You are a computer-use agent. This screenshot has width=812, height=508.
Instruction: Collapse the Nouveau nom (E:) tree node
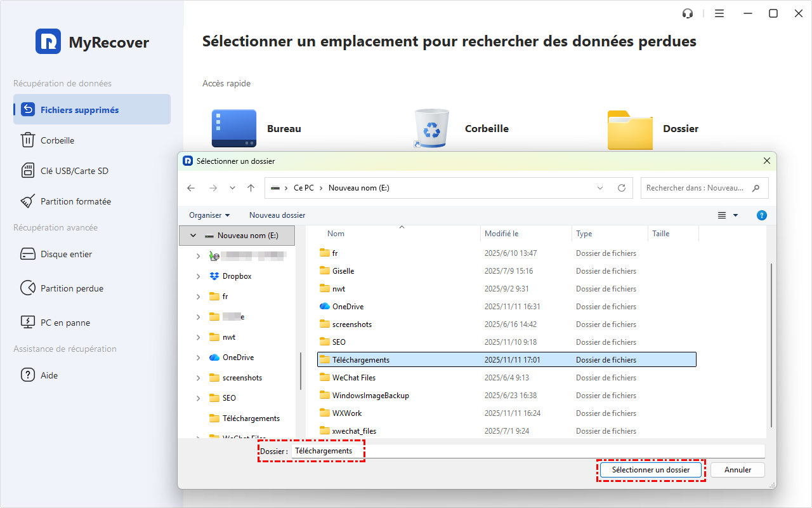(193, 236)
